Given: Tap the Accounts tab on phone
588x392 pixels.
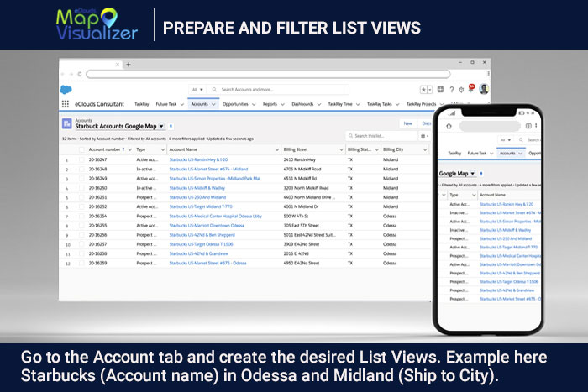Looking at the screenshot, I should point(507,154).
